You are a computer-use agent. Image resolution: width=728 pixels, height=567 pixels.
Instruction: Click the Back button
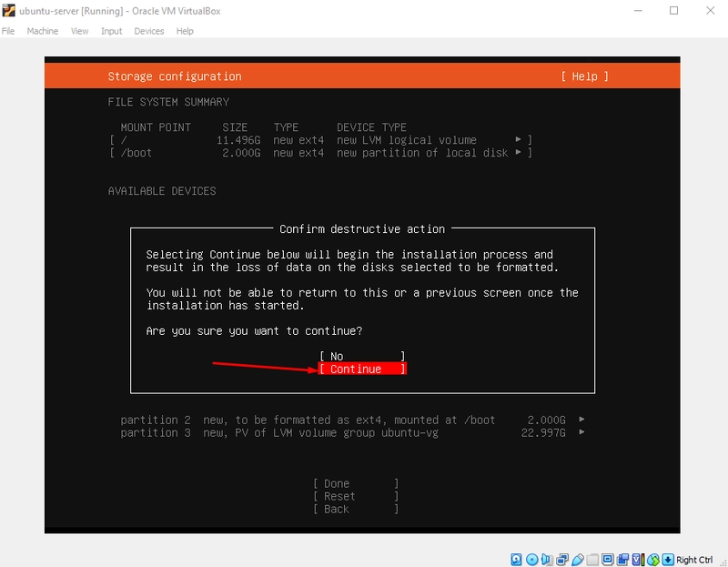tap(356, 509)
